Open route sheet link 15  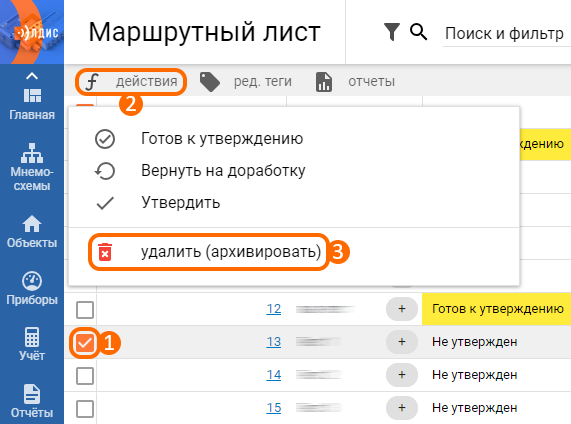[273, 408]
